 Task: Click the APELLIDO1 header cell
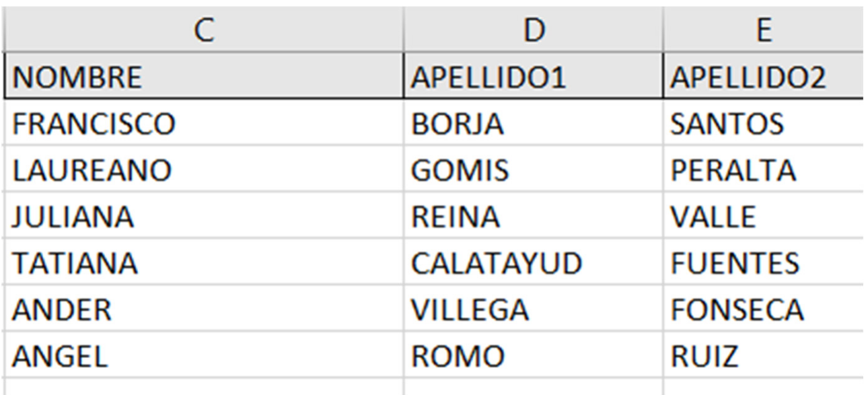coord(533,79)
